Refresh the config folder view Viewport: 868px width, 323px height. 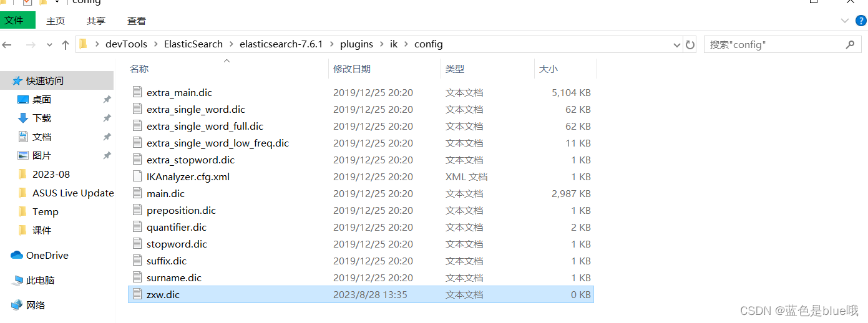pyautogui.click(x=690, y=45)
